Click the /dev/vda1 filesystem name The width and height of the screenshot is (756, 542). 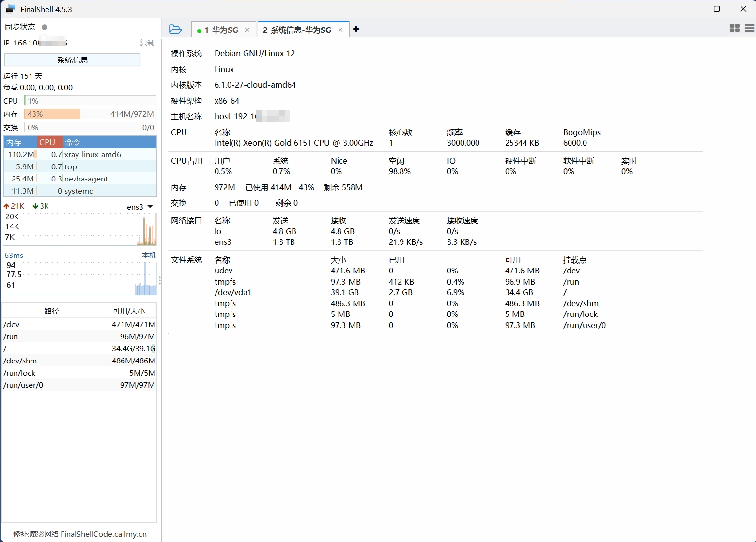tap(233, 292)
